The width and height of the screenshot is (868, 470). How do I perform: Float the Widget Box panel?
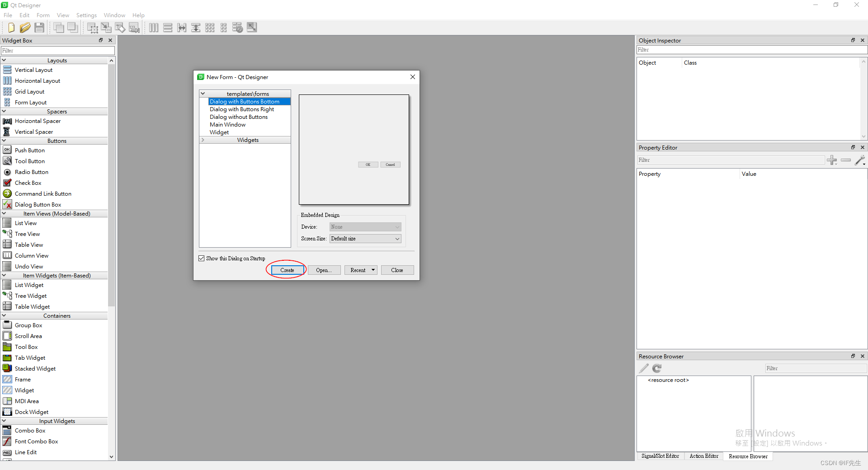101,40
